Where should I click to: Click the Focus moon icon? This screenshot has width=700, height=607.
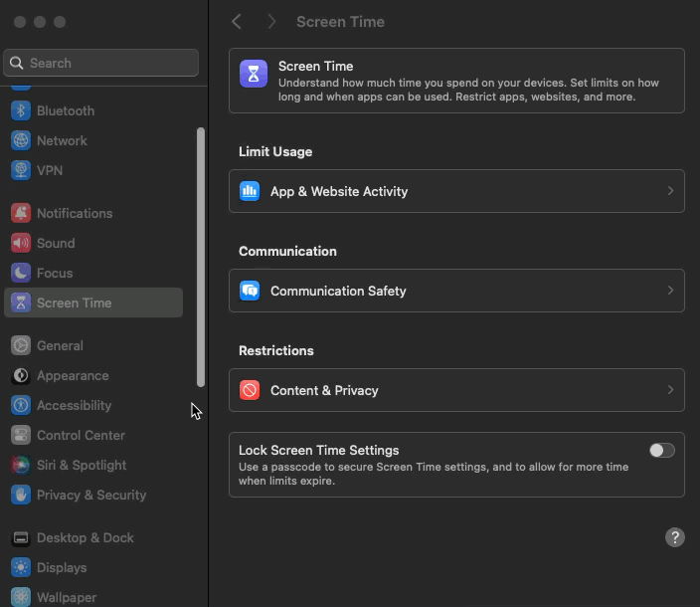[x=21, y=273]
